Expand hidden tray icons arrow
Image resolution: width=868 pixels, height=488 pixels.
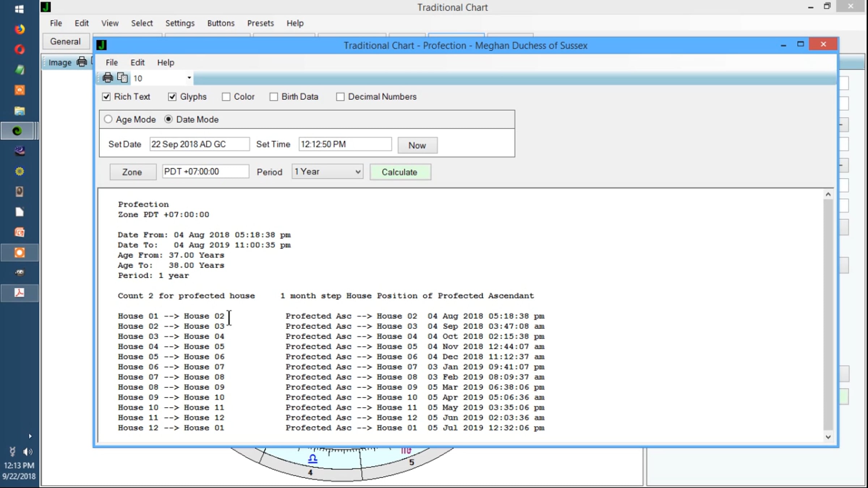click(30, 436)
